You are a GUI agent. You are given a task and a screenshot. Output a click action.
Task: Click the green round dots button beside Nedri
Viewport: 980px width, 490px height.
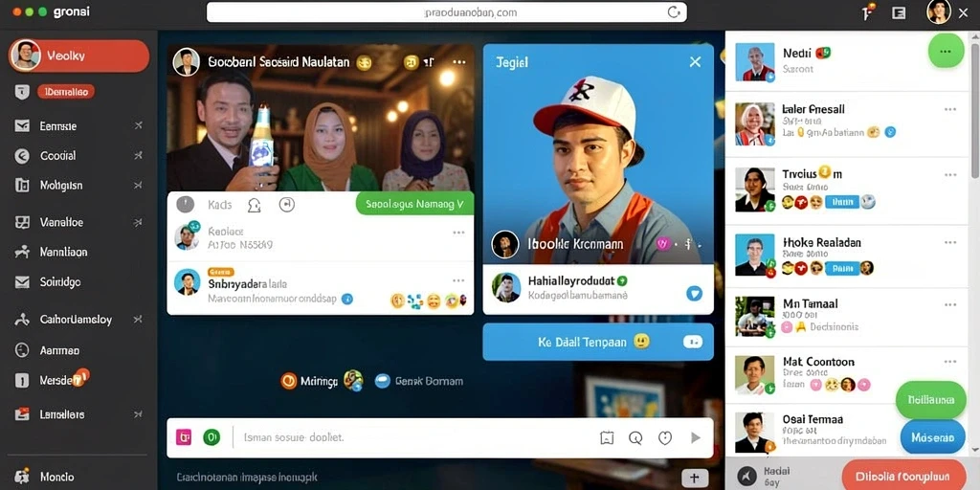click(947, 51)
